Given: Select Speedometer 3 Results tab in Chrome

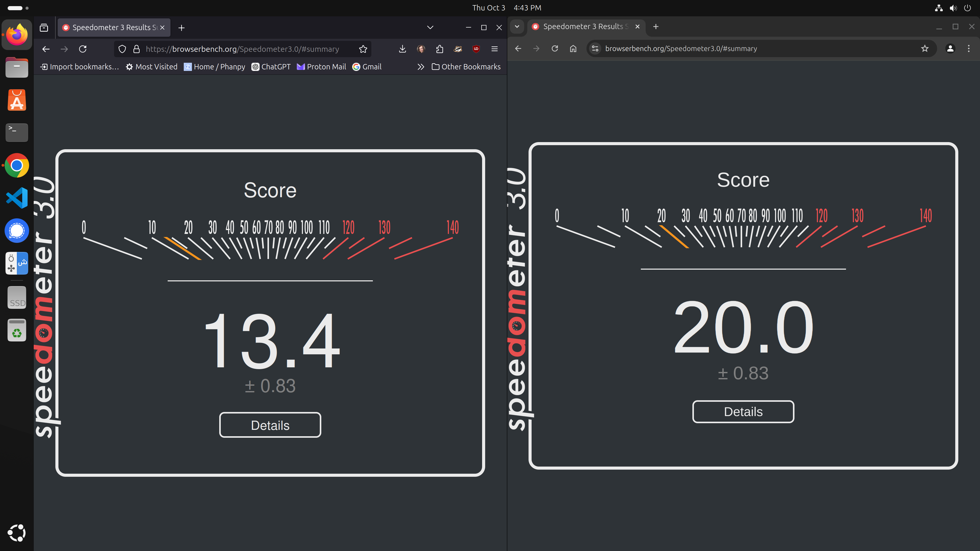Looking at the screenshot, I should (x=586, y=26).
